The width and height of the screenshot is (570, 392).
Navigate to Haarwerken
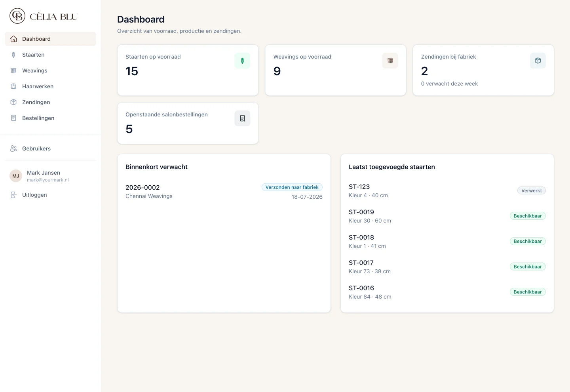(x=50, y=86)
